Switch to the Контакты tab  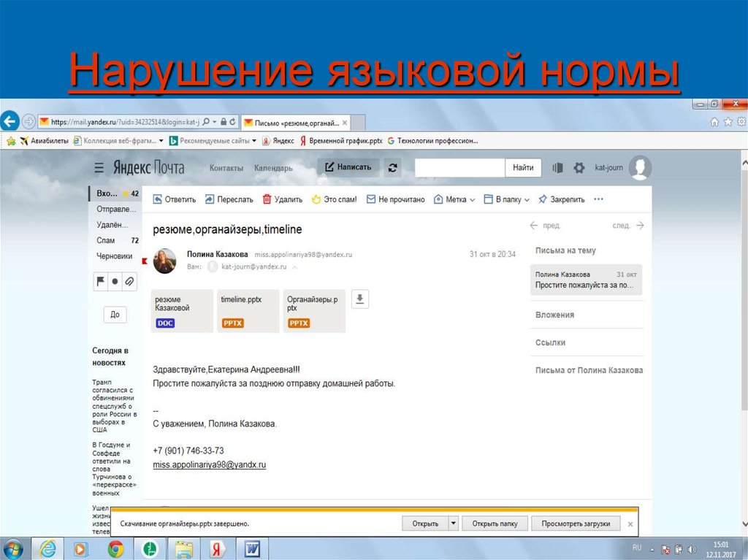pyautogui.click(x=226, y=167)
